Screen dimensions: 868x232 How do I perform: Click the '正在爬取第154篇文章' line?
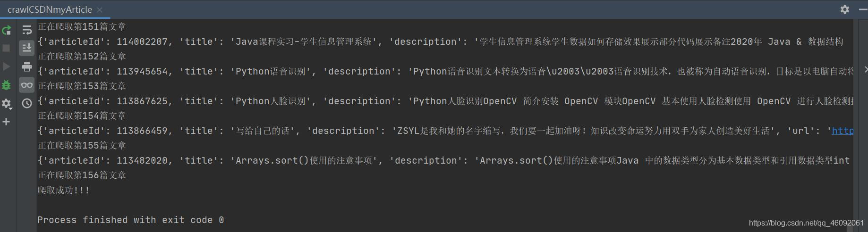coord(82,116)
